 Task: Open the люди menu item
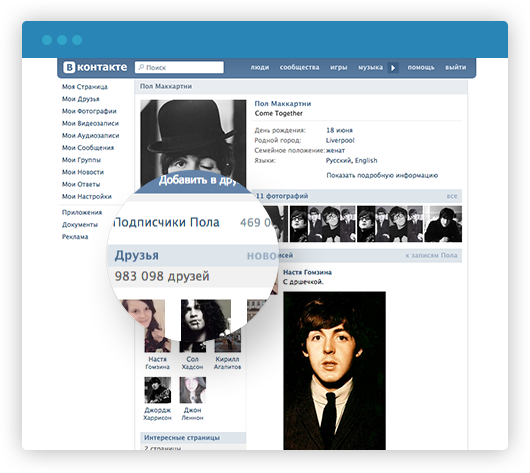coord(260,67)
